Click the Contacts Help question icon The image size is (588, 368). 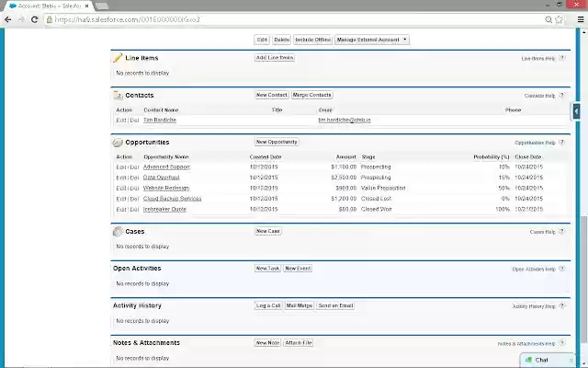(x=561, y=96)
